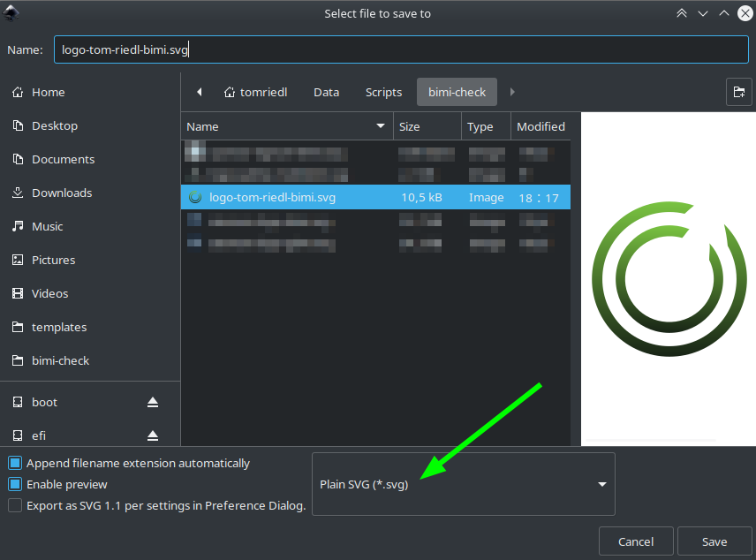Viewport: 756px width, 560px height.
Task: Eject the efi drive
Action: pyautogui.click(x=152, y=435)
